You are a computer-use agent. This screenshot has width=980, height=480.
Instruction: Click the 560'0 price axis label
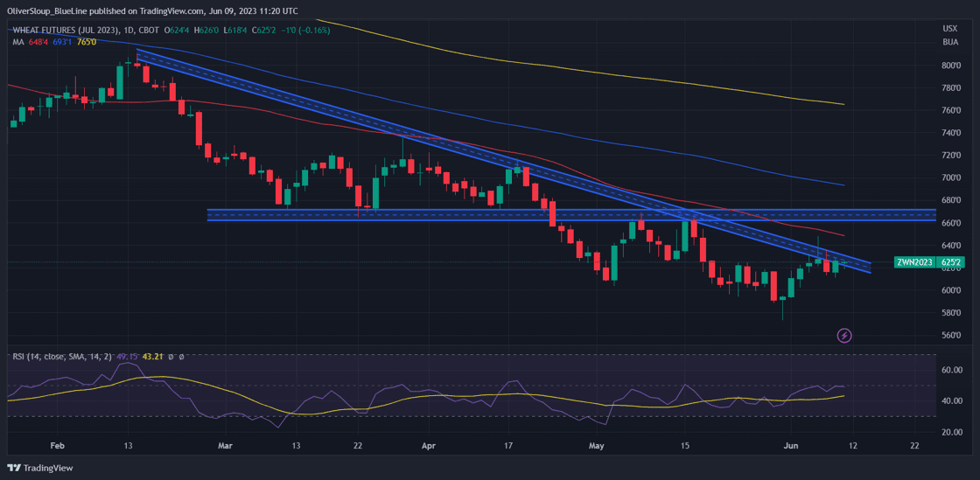click(x=953, y=335)
